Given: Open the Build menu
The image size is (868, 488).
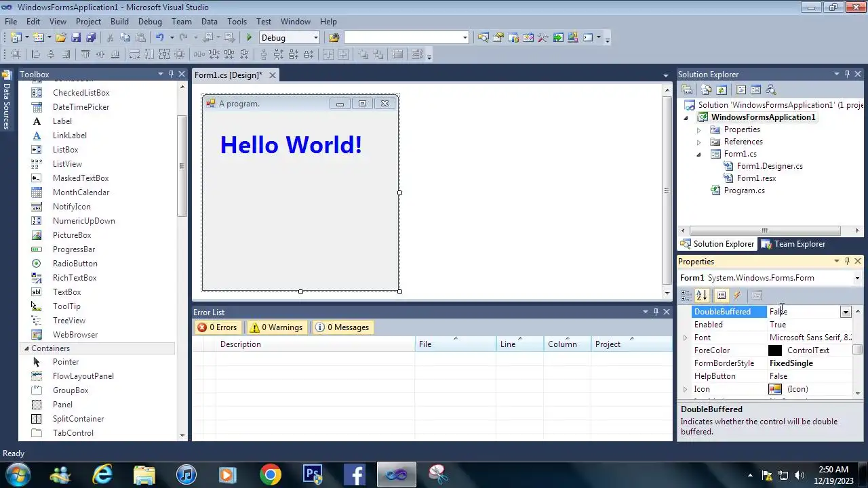Looking at the screenshot, I should click(x=119, y=22).
